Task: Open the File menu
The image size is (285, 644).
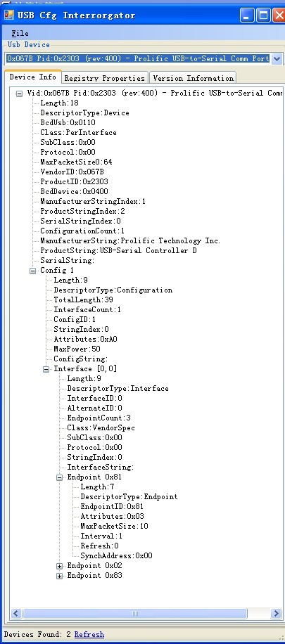Action: pyautogui.click(x=20, y=33)
